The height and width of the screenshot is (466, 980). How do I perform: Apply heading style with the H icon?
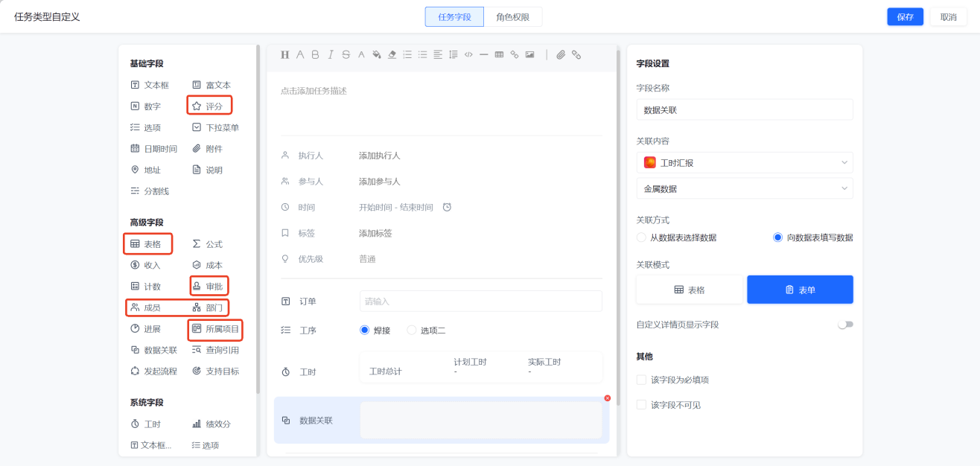coord(284,54)
